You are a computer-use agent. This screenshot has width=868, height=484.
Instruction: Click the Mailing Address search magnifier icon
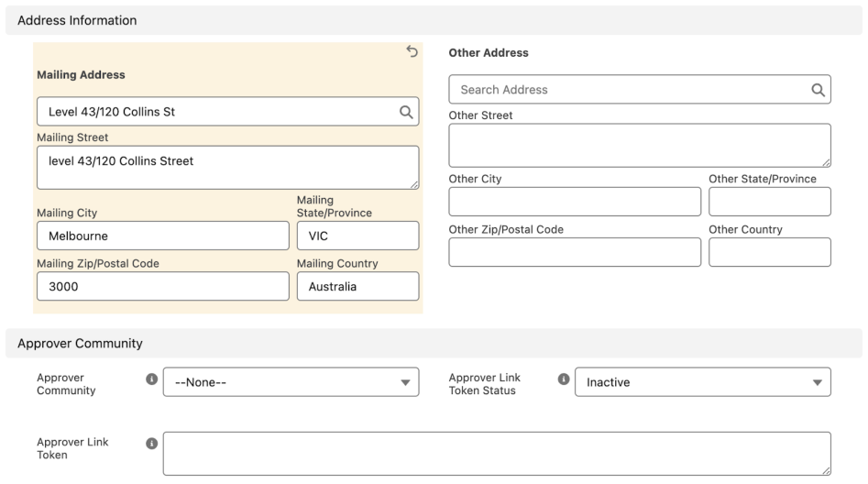pyautogui.click(x=406, y=112)
